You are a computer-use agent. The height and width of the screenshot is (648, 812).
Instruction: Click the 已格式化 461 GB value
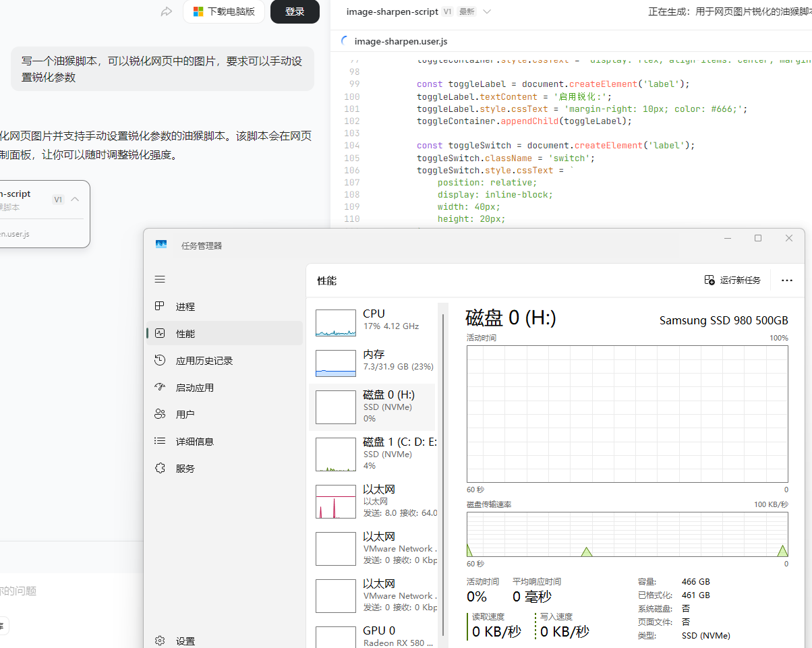coord(695,595)
